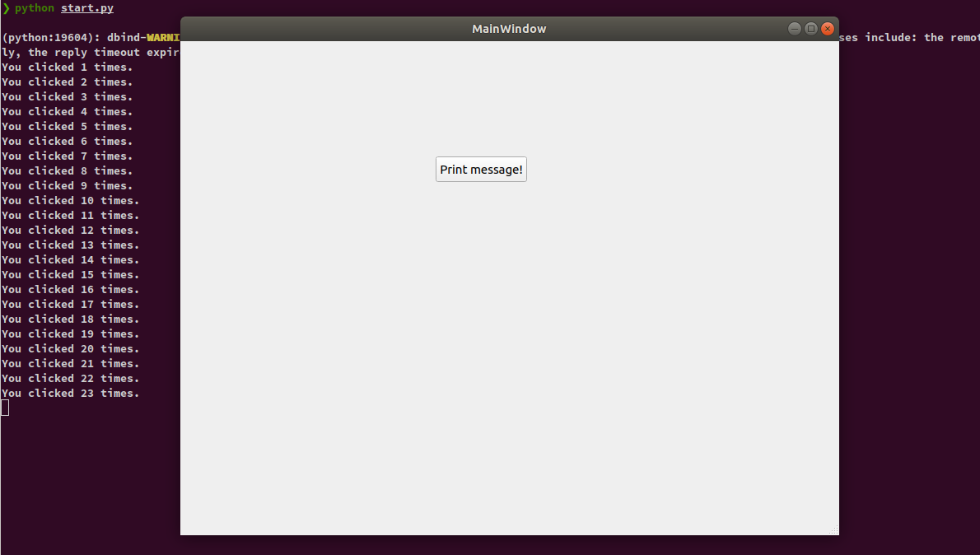
Task: Click the terminal block cursor
Action: [x=5, y=408]
